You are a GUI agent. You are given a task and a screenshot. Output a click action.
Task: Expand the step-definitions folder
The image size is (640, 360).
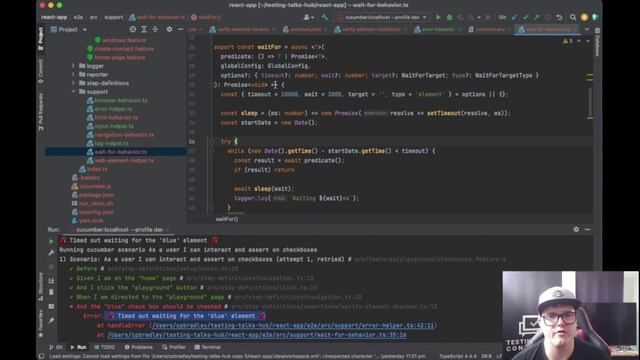[x=73, y=83]
